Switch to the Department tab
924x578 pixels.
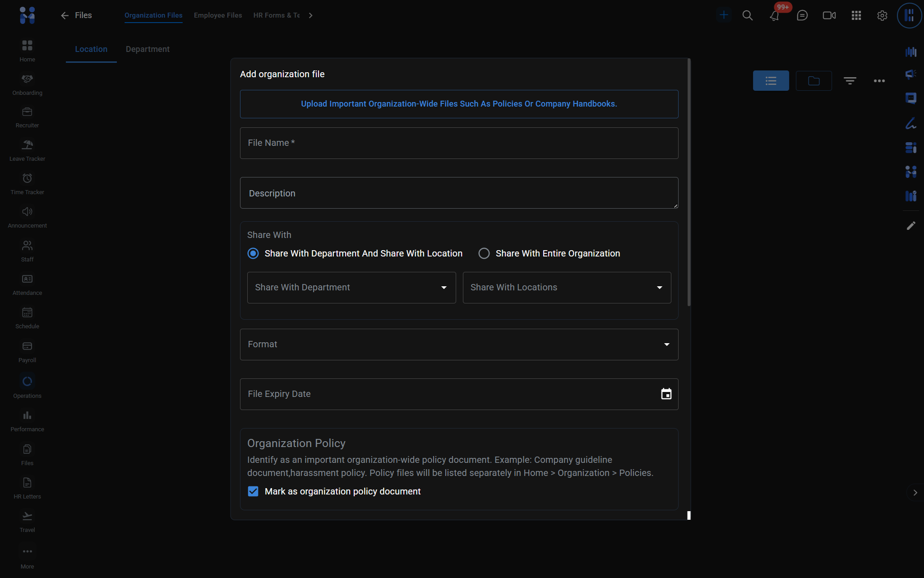pyautogui.click(x=148, y=49)
